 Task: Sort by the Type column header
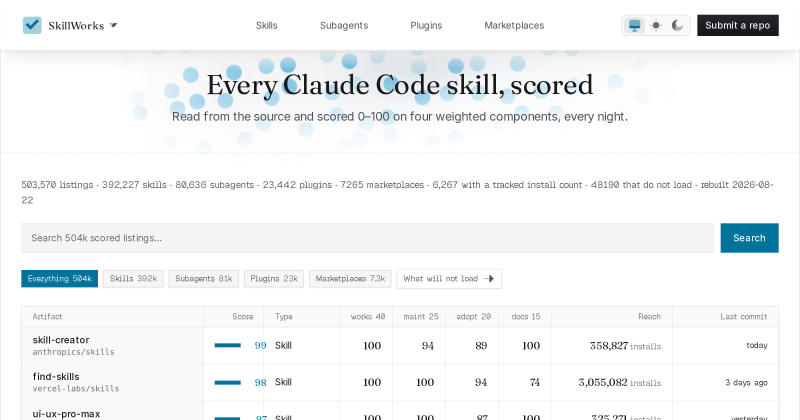coord(284,316)
